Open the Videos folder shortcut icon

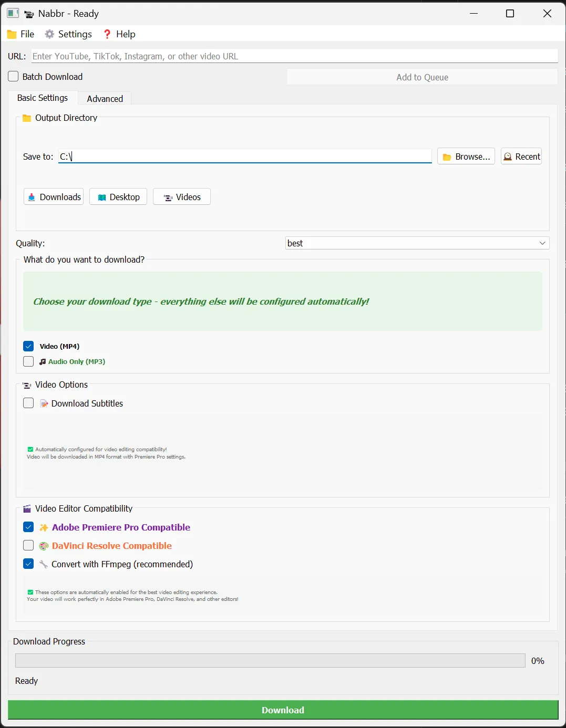(x=167, y=196)
